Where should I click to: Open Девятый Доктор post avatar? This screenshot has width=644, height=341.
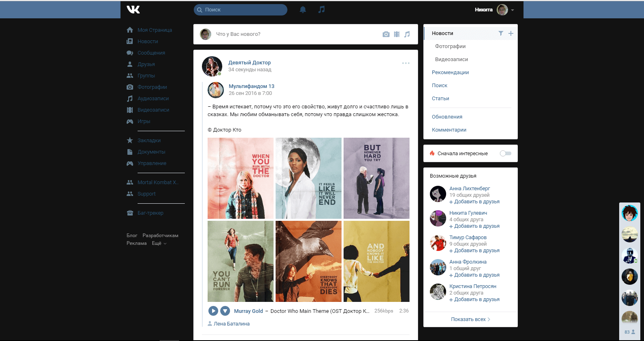(x=212, y=66)
